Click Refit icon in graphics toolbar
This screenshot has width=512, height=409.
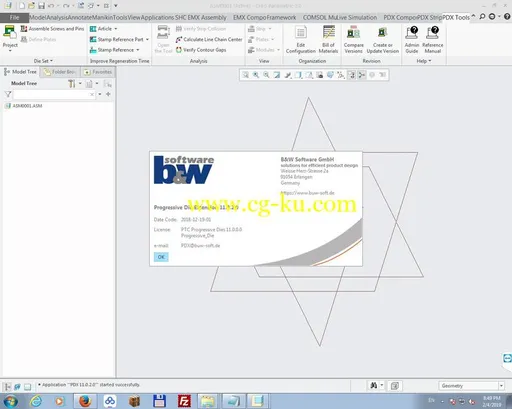pos(245,75)
